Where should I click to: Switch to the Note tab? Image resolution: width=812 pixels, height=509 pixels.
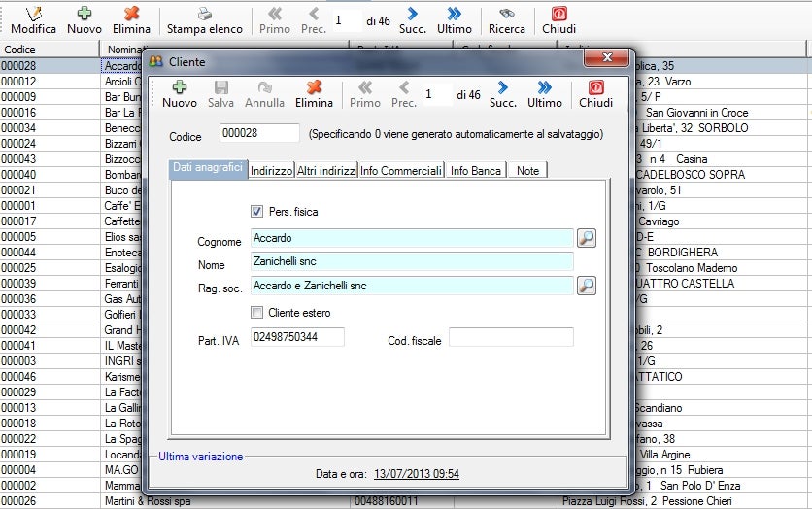click(527, 170)
